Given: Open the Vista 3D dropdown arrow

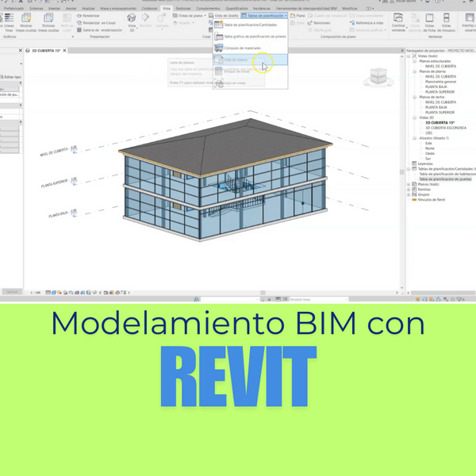Looking at the screenshot, I should pos(137,29).
